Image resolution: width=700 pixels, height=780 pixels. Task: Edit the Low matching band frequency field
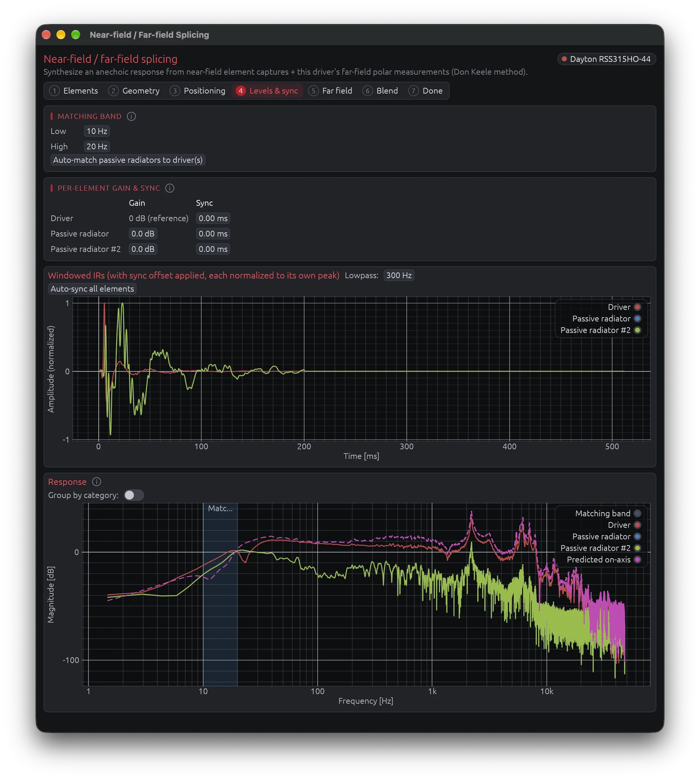[97, 131]
